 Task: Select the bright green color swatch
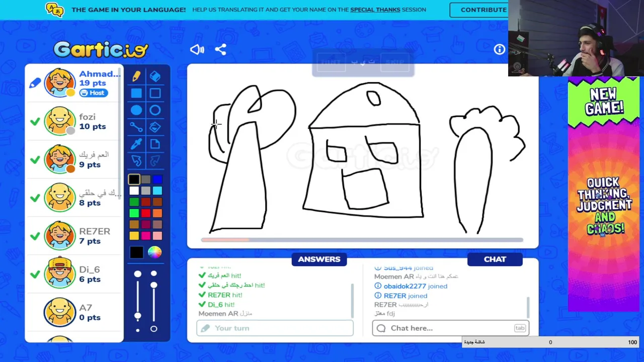134,213
